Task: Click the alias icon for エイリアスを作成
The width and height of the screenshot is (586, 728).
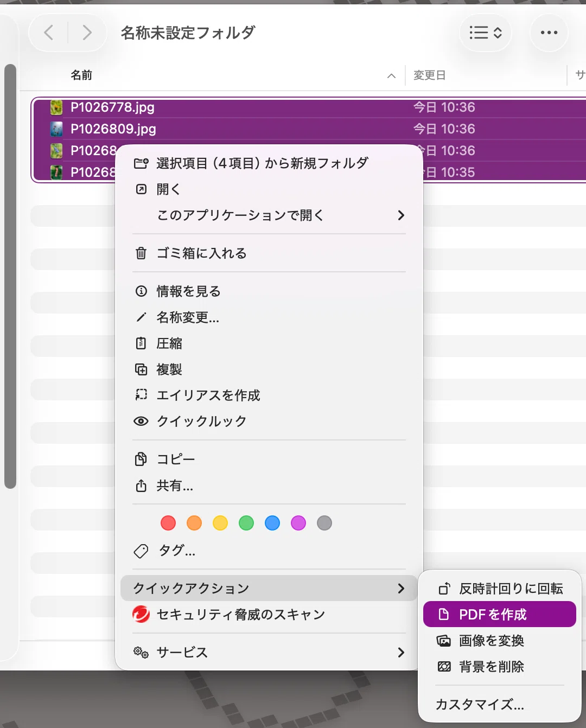Action: (141, 395)
